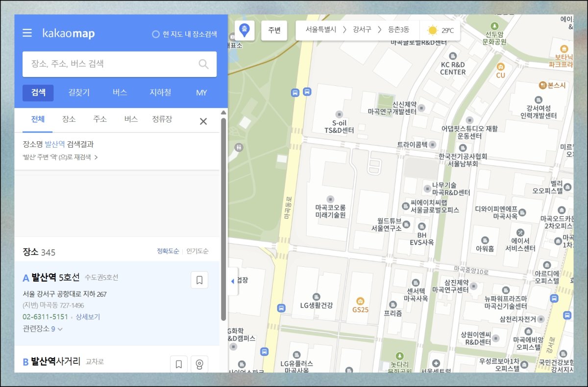
Task: Select the 에이서 서비스센터 marker
Action: [520, 232]
